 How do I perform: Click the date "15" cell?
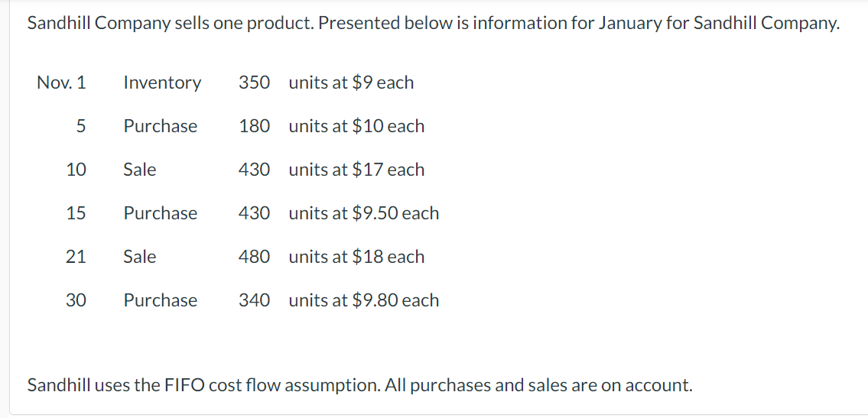pos(76,213)
